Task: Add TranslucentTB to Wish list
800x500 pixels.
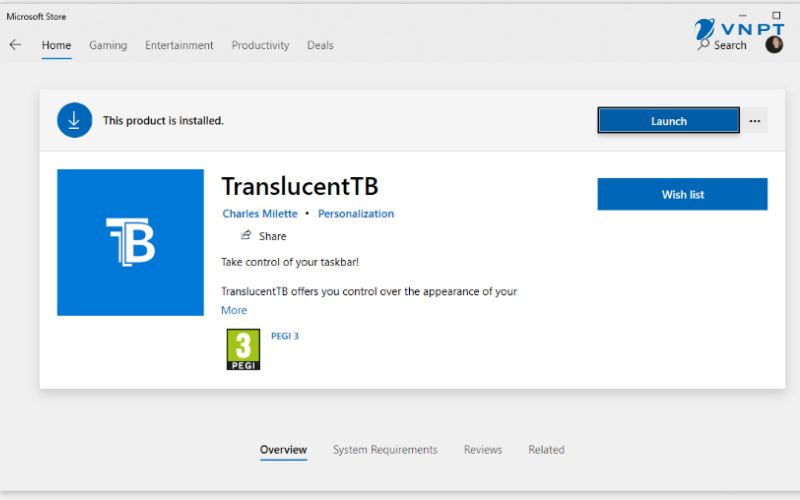Action: tap(682, 194)
